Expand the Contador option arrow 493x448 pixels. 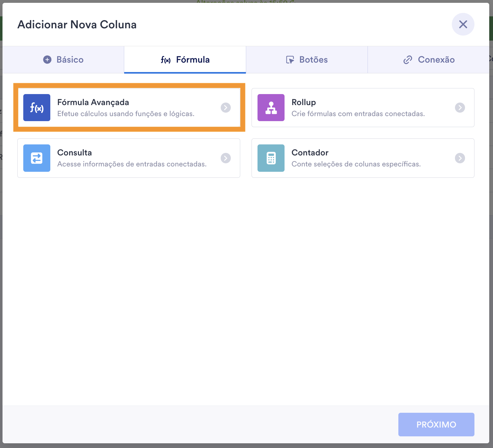(460, 158)
